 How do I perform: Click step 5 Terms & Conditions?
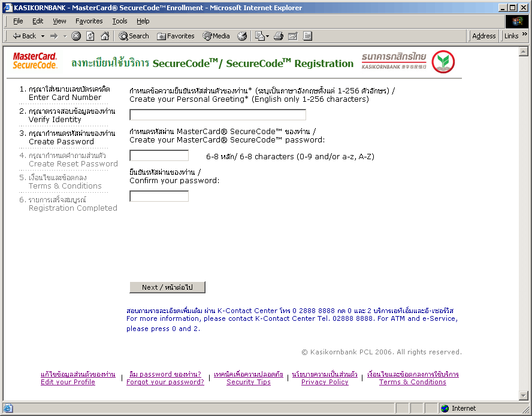pos(61,181)
